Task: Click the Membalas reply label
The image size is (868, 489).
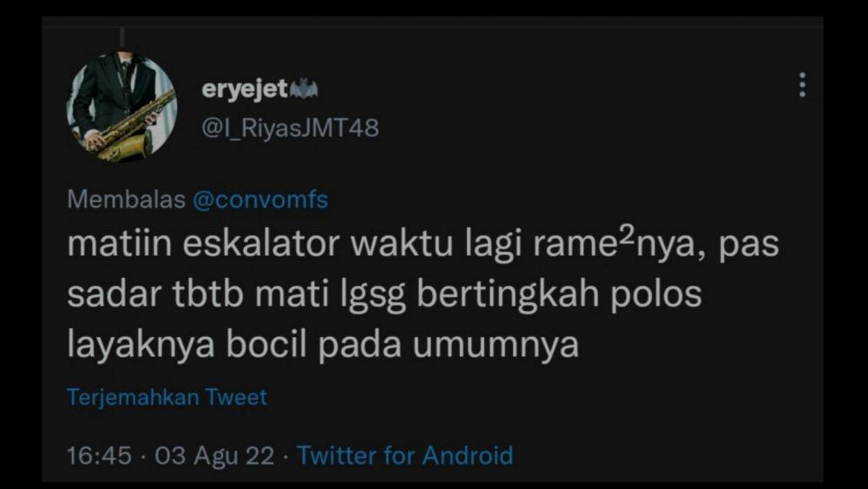Action: point(126,200)
